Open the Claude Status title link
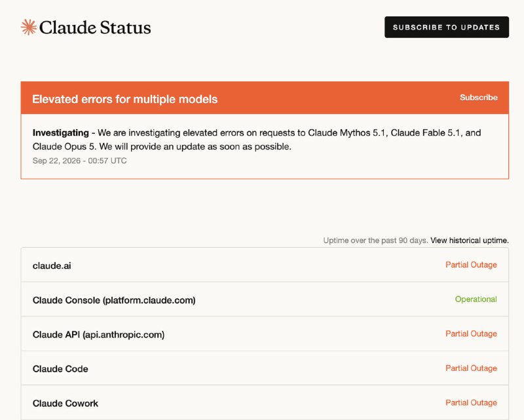 pos(95,28)
